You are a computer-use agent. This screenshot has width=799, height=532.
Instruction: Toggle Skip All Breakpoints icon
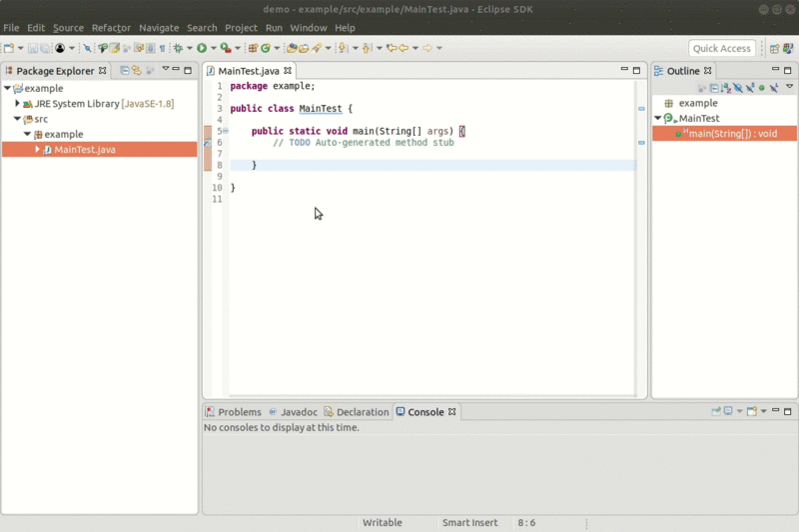click(87, 48)
